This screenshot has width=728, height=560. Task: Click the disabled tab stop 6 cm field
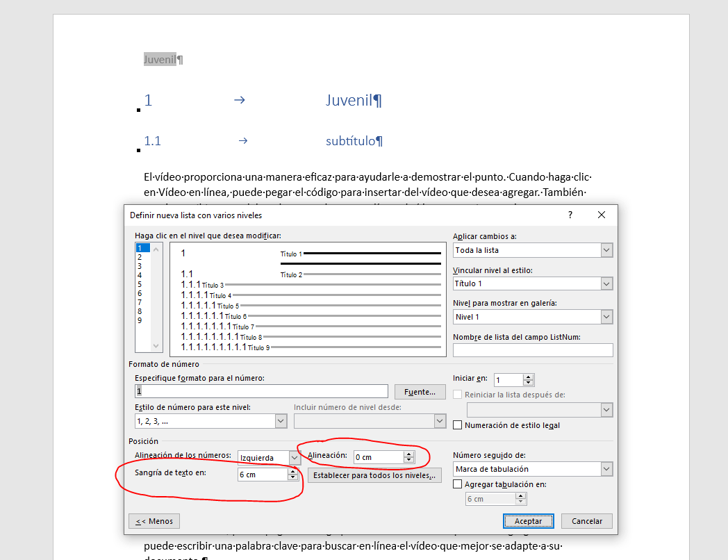click(490, 499)
